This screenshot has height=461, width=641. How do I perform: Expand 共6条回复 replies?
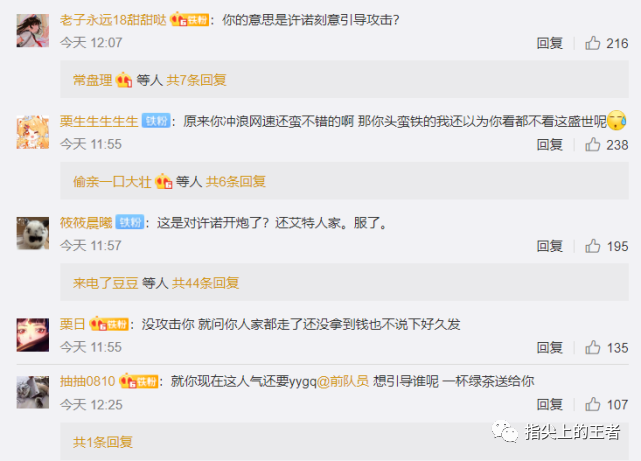point(236,181)
